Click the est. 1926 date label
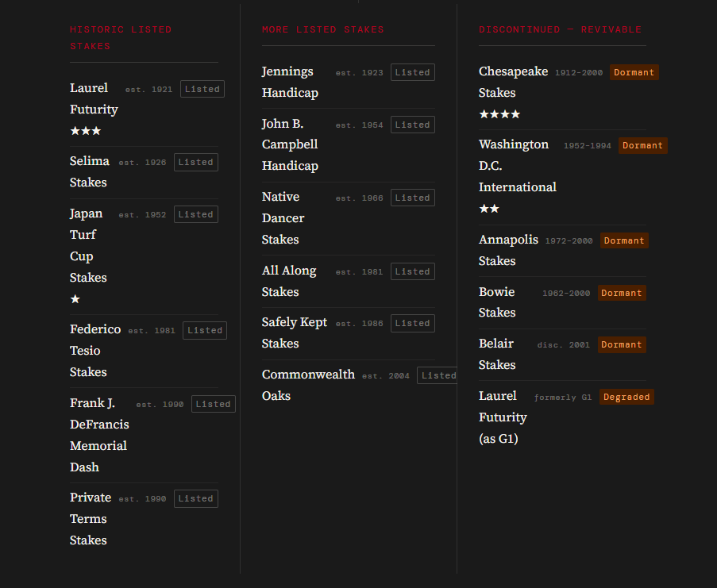The height and width of the screenshot is (588, 717). [143, 163]
